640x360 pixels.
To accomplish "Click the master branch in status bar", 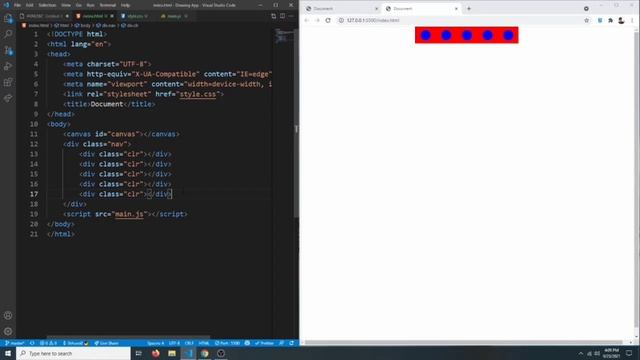I will pos(14,343).
